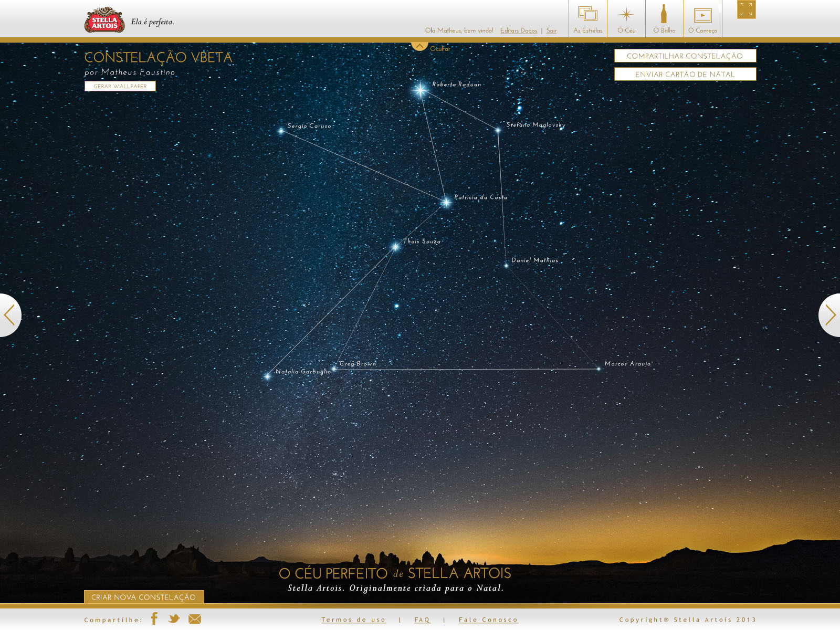Image resolution: width=840 pixels, height=630 pixels.
Task: Click O Céu Perfeito de Stella Artois heading
Action: 395,573
